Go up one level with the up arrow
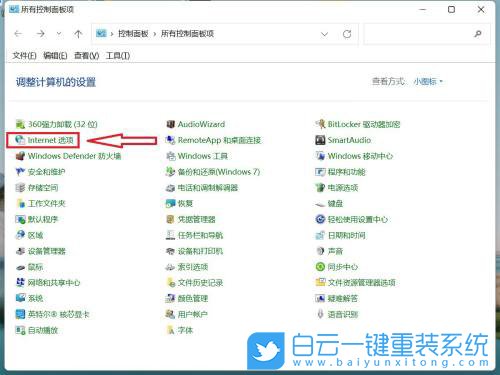500x375 pixels. click(78, 34)
